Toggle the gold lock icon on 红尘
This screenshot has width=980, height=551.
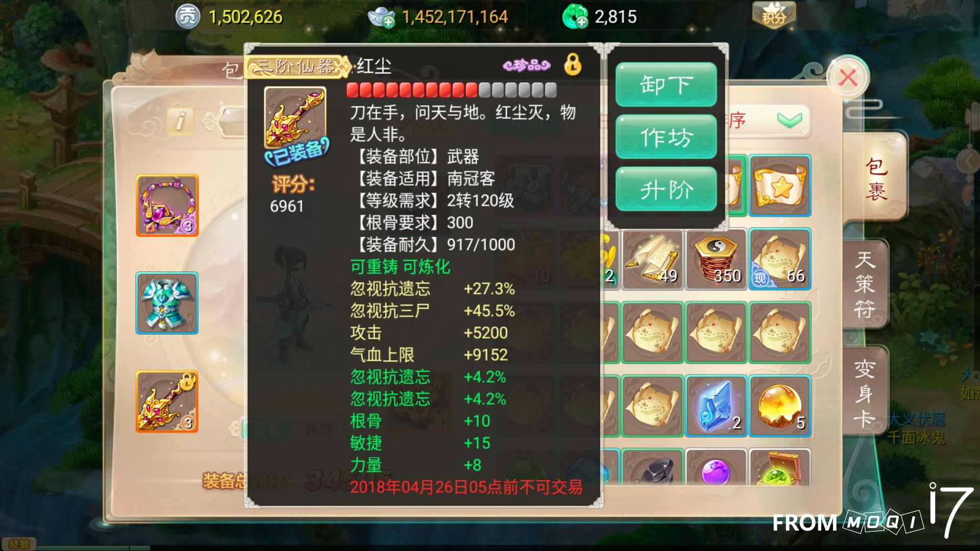pyautogui.click(x=573, y=65)
